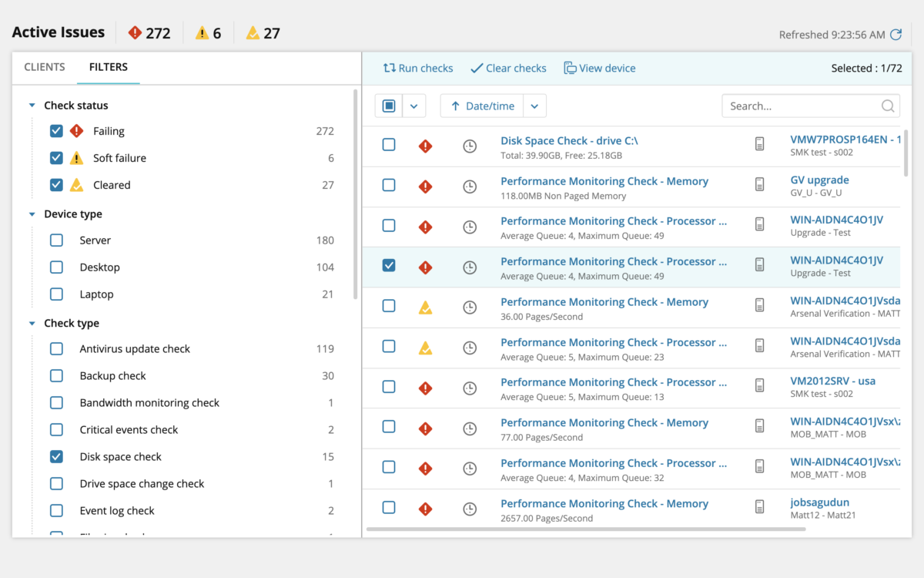924x578 pixels.
Task: Check the Event log check filter
Action: (x=56, y=511)
